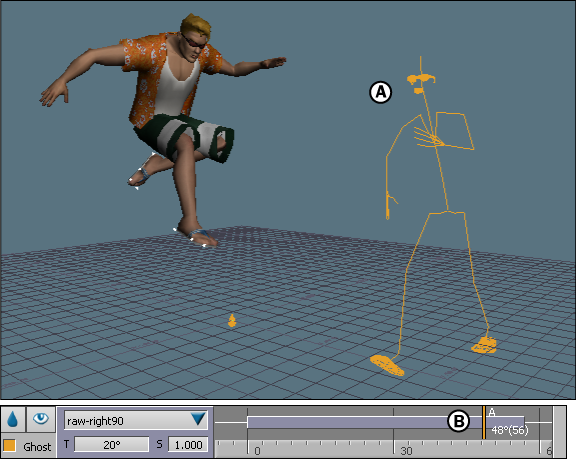The height and width of the screenshot is (459, 576).
Task: Click frame 0 on the timeline ruler
Action: (257, 451)
